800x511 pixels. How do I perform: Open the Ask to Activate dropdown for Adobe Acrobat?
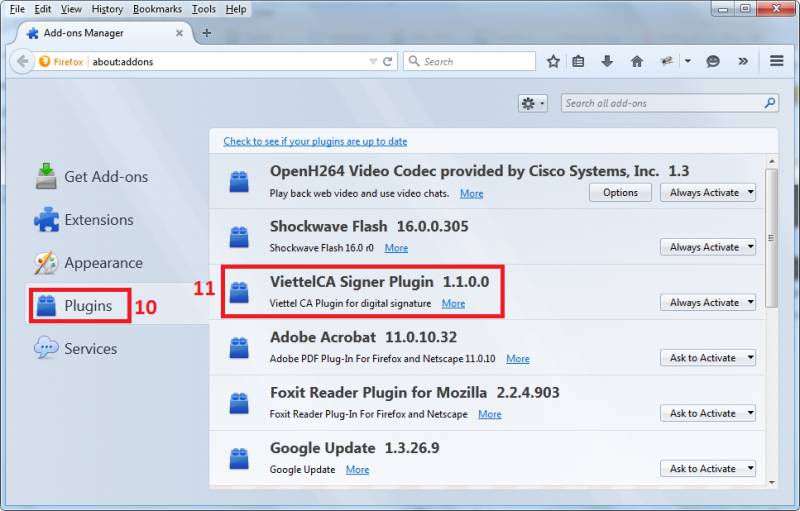[x=708, y=358]
